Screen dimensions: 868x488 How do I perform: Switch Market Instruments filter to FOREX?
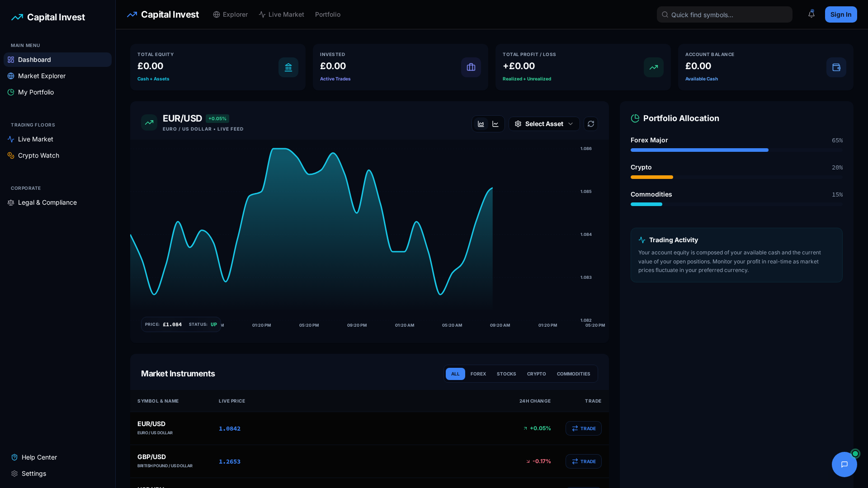(478, 374)
